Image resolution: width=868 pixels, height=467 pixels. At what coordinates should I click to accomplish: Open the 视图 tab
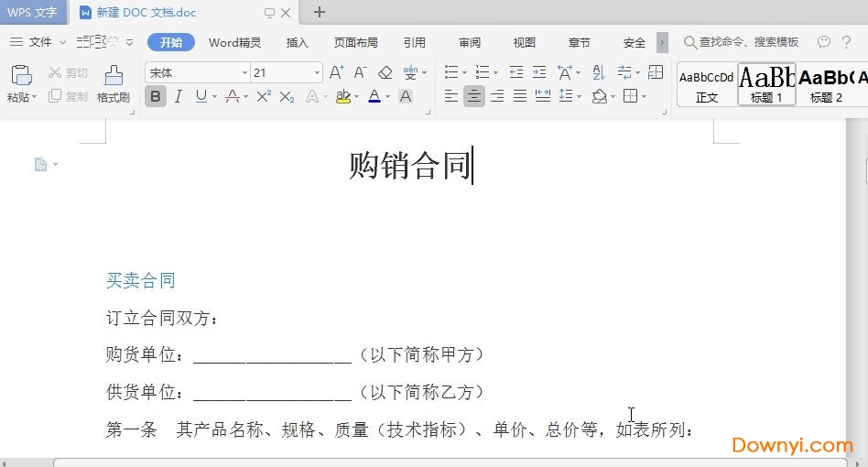[525, 43]
